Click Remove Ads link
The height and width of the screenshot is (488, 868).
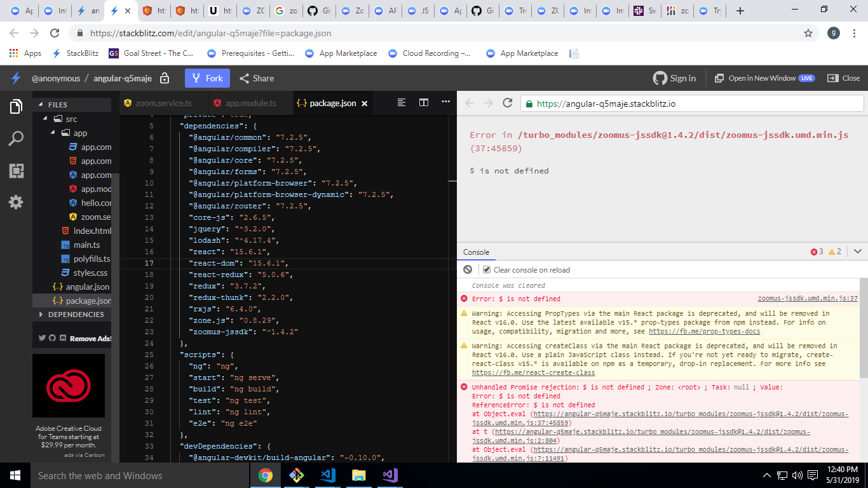(90, 339)
